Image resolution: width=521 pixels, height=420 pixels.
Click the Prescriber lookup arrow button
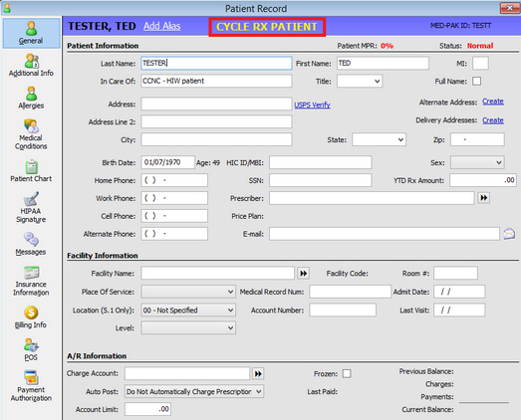[x=484, y=198]
